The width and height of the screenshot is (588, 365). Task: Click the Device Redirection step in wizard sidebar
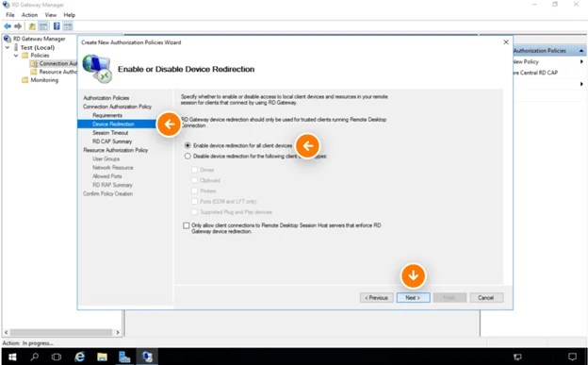pos(113,124)
